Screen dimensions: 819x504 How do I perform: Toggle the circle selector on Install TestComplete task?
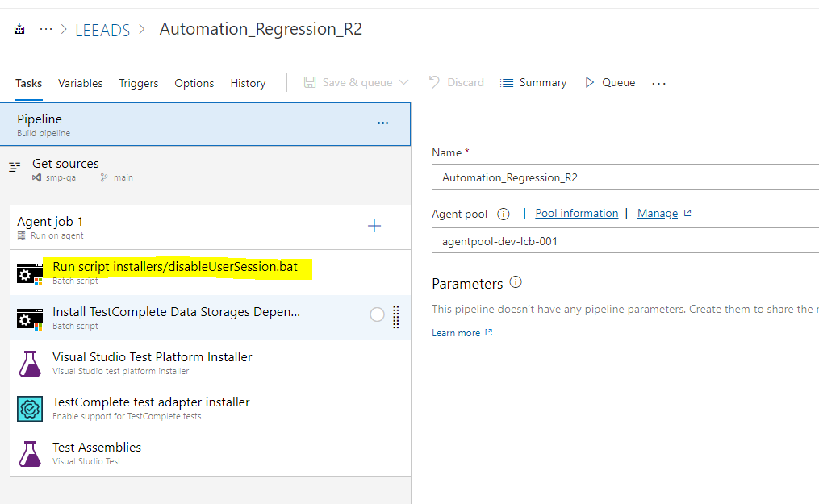(x=377, y=315)
